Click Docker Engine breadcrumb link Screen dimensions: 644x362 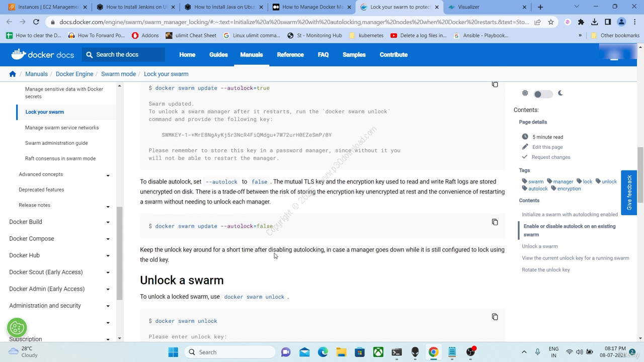pyautogui.click(x=74, y=74)
